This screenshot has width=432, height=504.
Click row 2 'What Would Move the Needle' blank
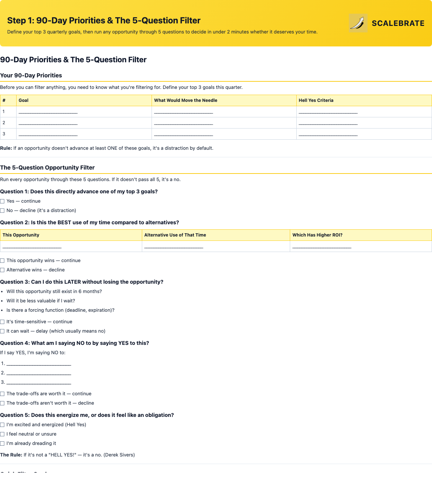pyautogui.click(x=184, y=123)
